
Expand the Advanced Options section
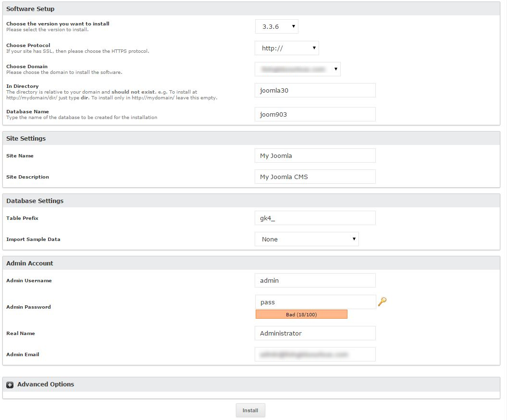click(x=46, y=384)
